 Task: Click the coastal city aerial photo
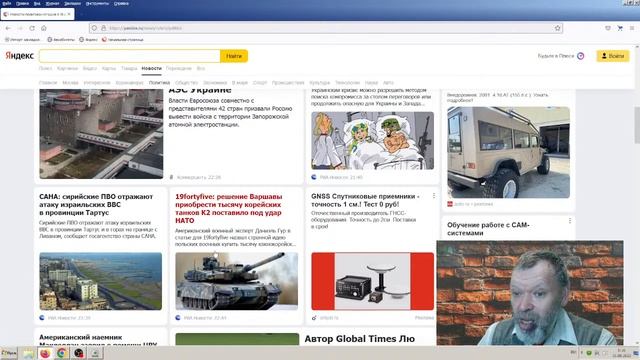pos(100,281)
